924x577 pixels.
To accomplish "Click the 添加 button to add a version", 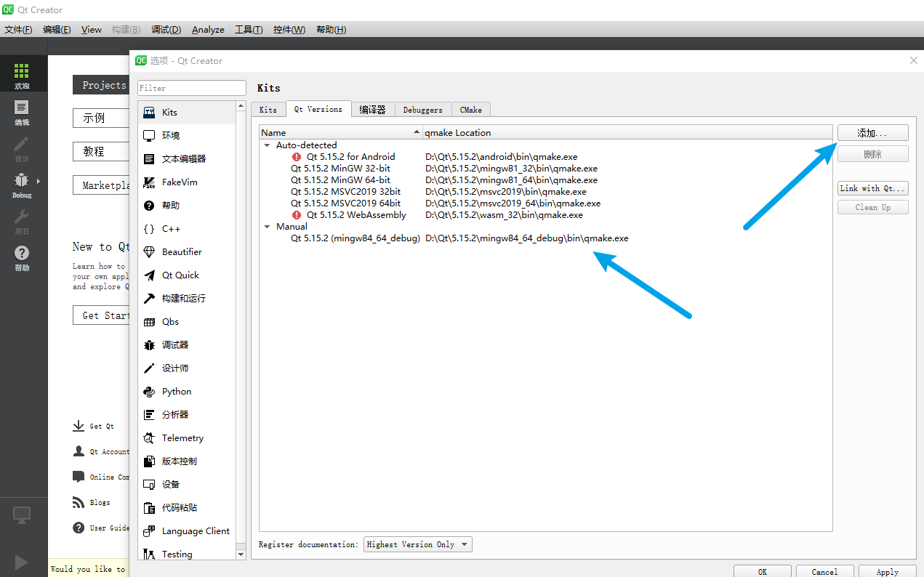I will [872, 132].
